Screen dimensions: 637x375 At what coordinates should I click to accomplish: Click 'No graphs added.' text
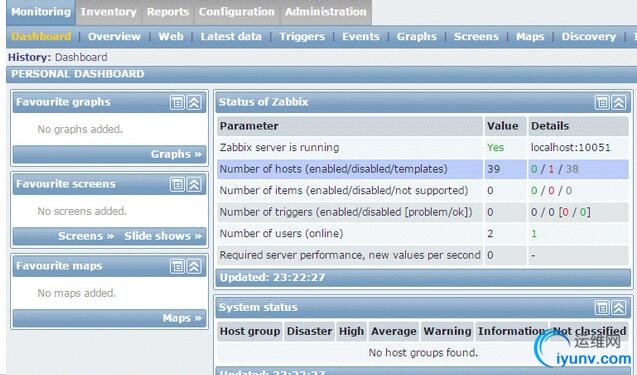pyautogui.click(x=80, y=129)
